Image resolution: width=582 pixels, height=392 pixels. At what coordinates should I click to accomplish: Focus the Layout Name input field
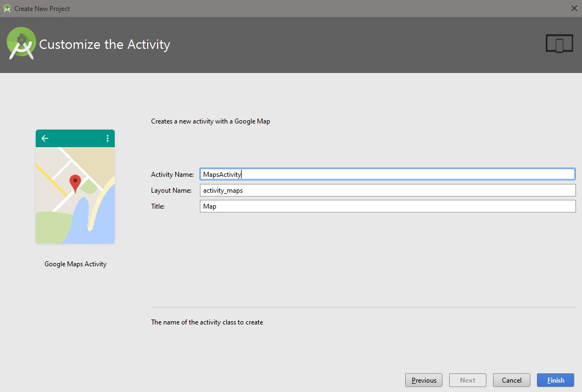tap(388, 191)
